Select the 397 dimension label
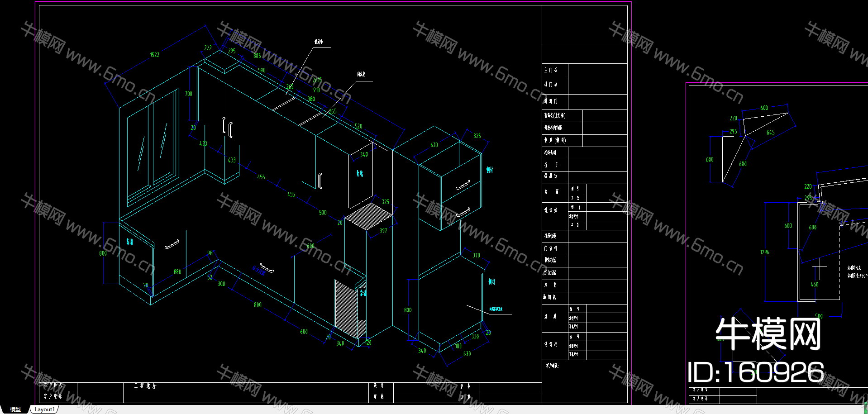Viewport: 868px width, 414px height. [383, 231]
